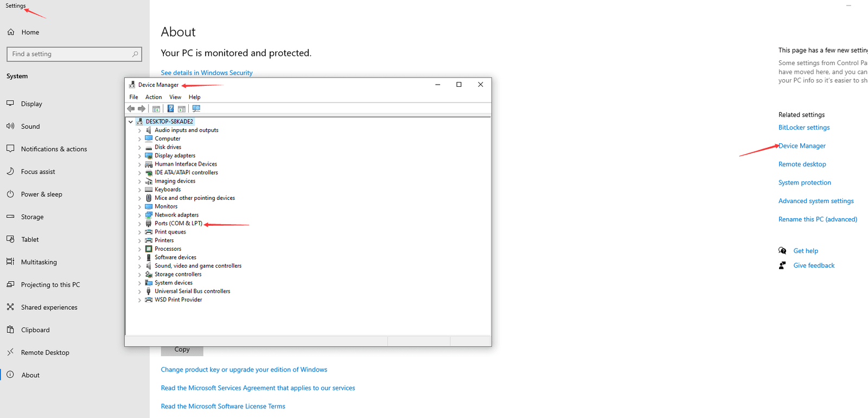Click the Find a setting search box
Image resolution: width=868 pixels, height=418 pixels.
[74, 54]
